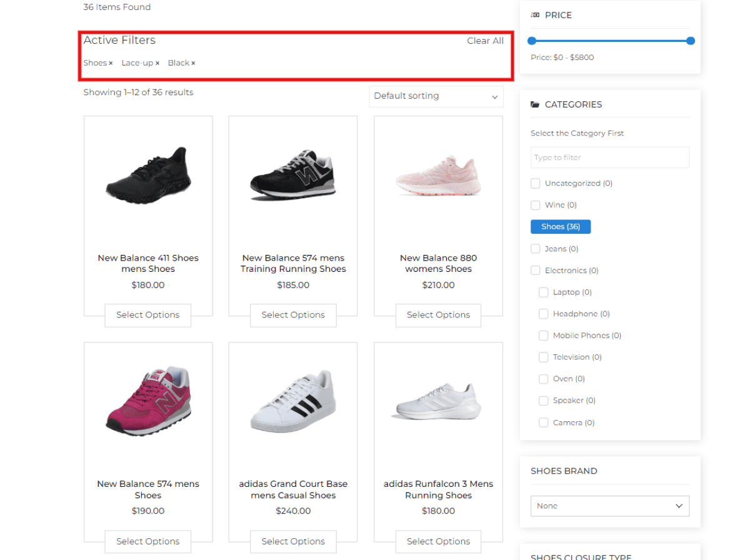The width and height of the screenshot is (750, 560).
Task: Open New Balance 574 Training Running title
Action: 293,264
